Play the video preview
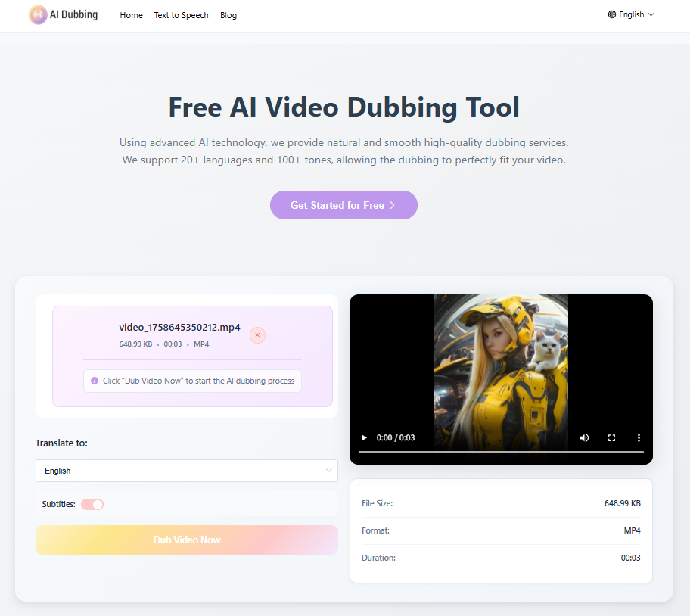 [364, 437]
